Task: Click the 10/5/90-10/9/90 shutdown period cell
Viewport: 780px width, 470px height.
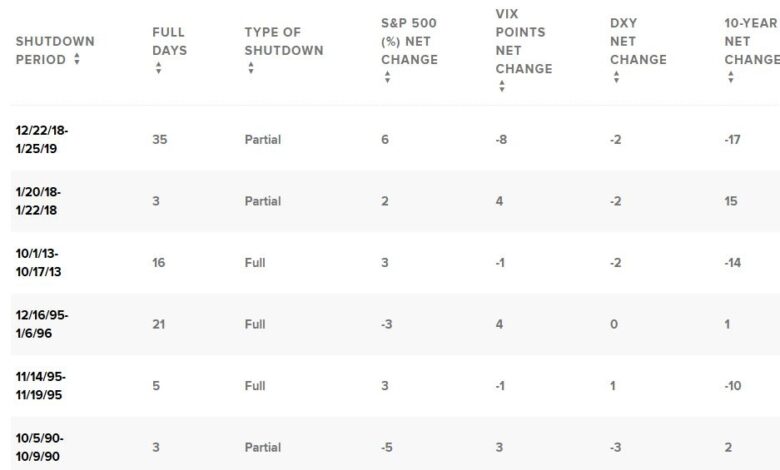Action: pos(40,447)
